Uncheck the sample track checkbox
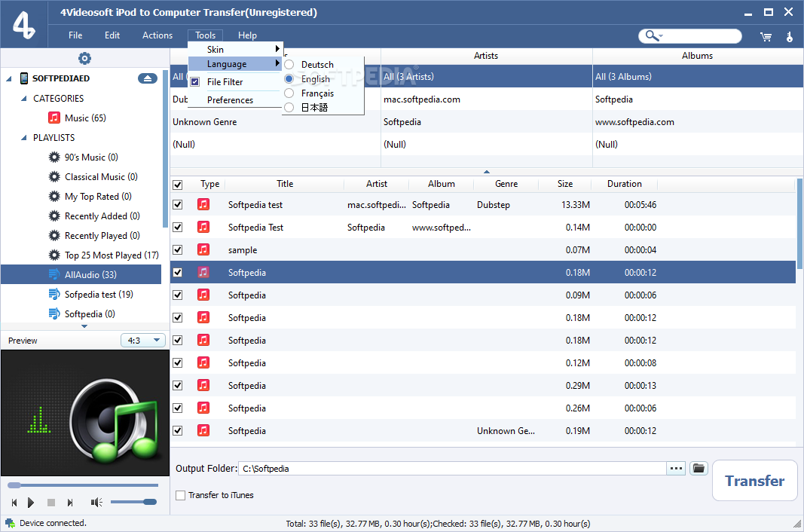 [177, 250]
